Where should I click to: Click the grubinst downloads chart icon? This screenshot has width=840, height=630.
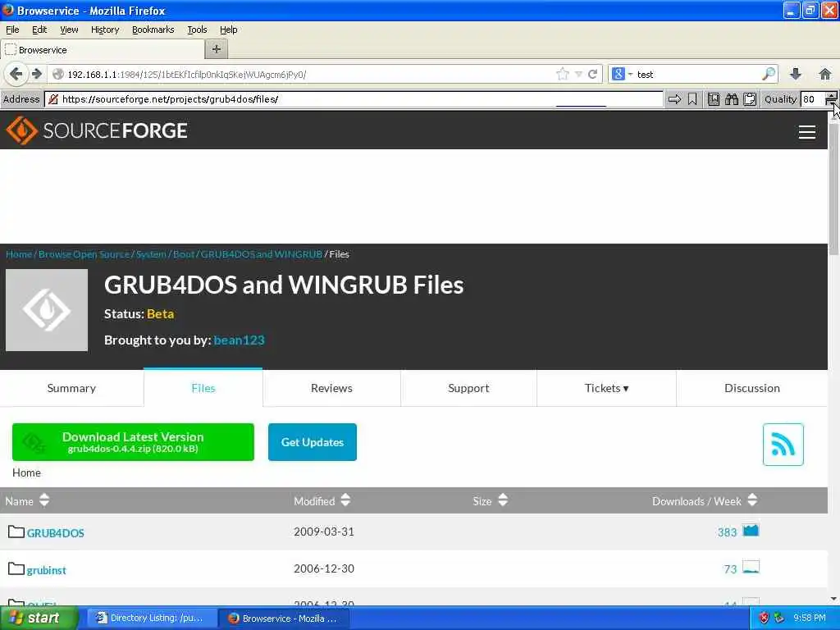[751, 568]
